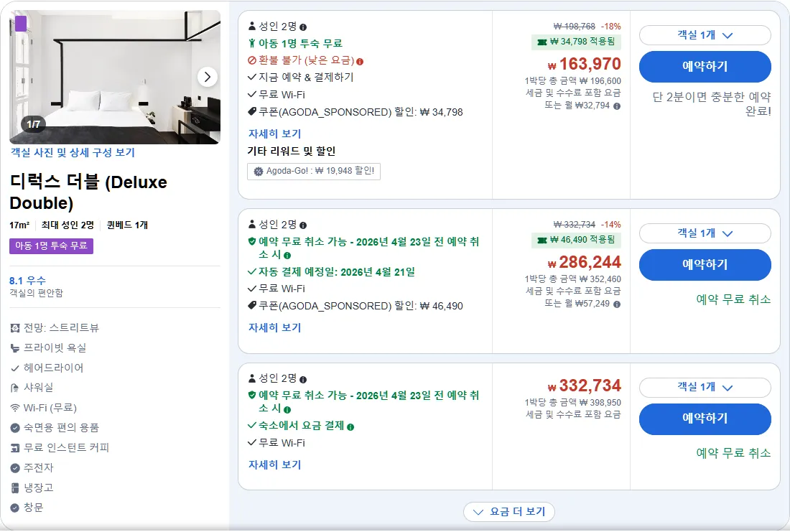Book the ₩286,244 rate with 예약하기
Screen dimensions: 790x532
click(705, 264)
